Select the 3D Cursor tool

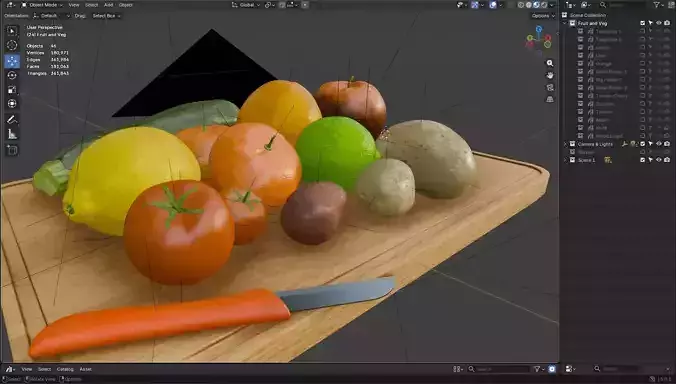(x=12, y=45)
